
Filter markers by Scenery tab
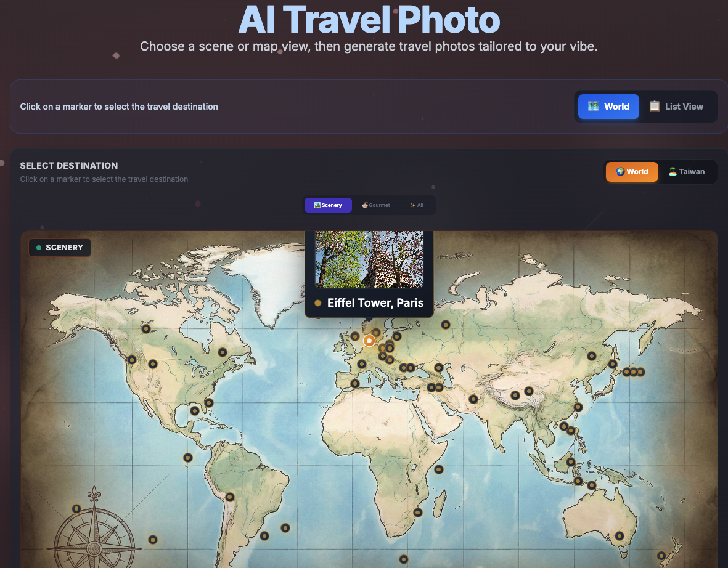click(329, 205)
